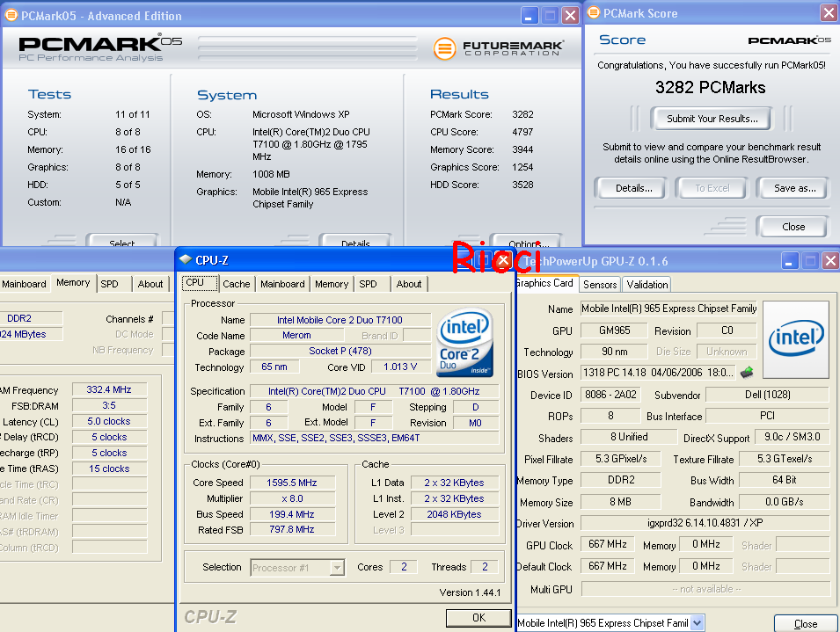Click the GPU Clock value 667 MHz

(608, 544)
